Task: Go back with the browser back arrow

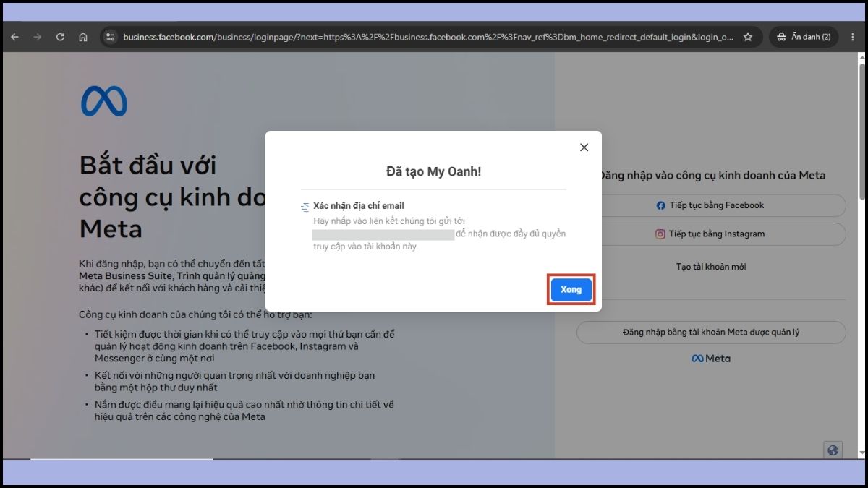Action: click(x=14, y=37)
